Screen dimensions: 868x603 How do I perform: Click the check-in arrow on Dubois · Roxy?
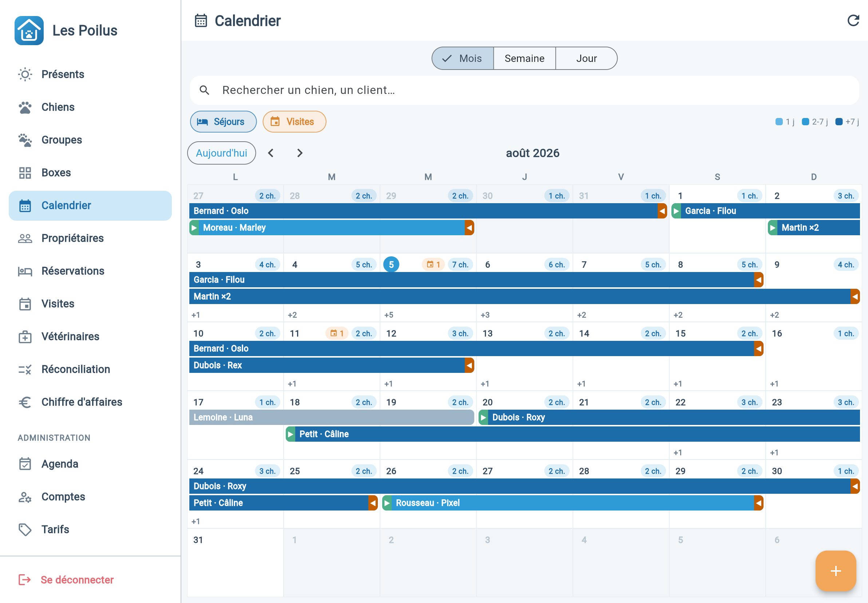(484, 418)
